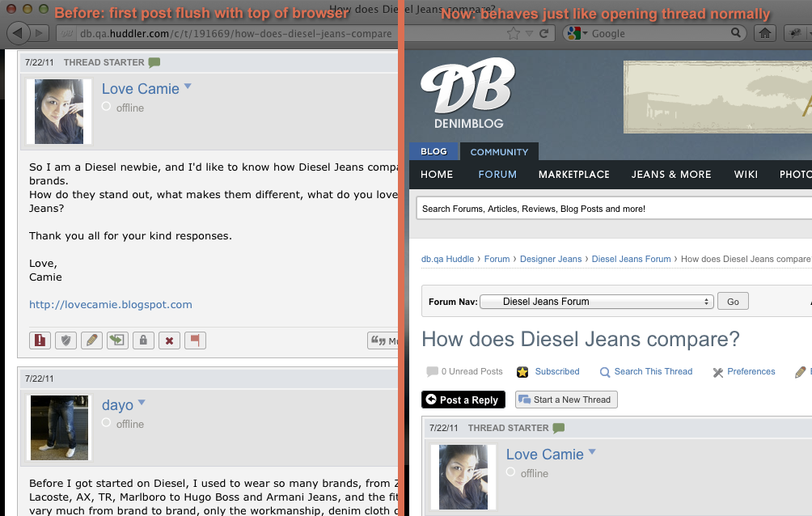Click the forum search input field
The width and height of the screenshot is (812, 516).
click(615, 209)
